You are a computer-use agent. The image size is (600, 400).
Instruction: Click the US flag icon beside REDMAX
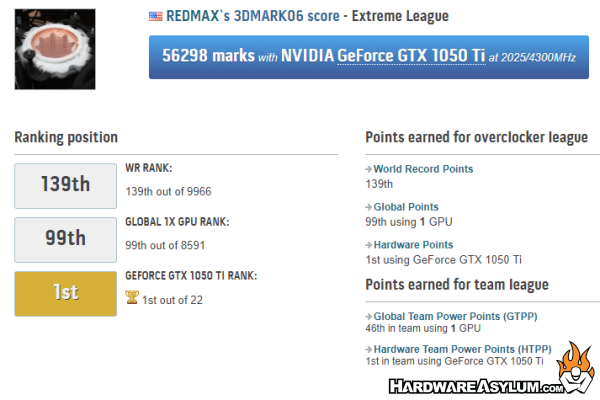[155, 16]
